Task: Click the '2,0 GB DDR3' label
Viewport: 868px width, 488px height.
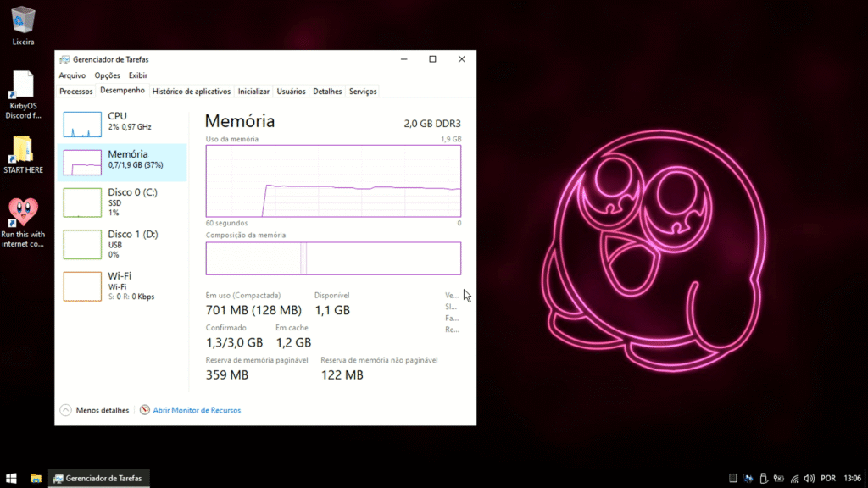Action: tap(432, 124)
